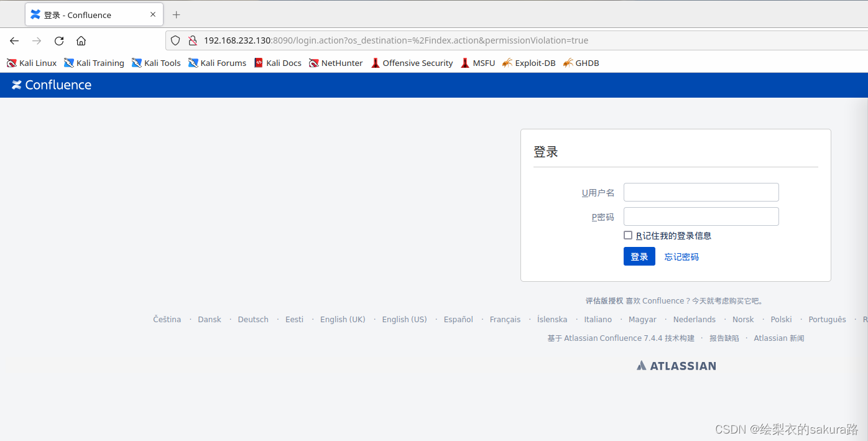
Task: Click the ATLASSIAN logo in the footer
Action: click(676, 366)
